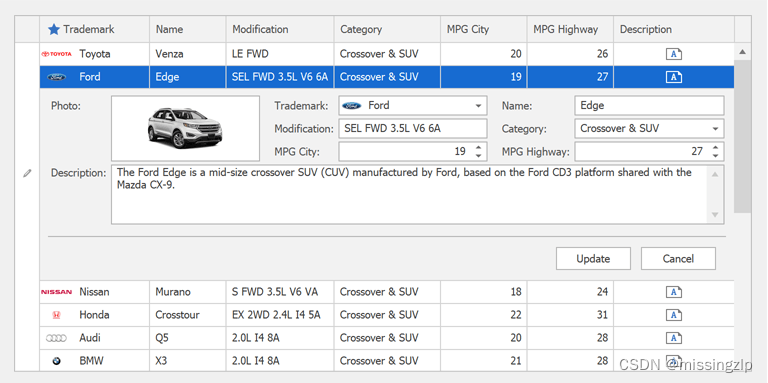768x383 pixels.
Task: Click the Name input field containing Edge
Action: pyautogui.click(x=649, y=106)
